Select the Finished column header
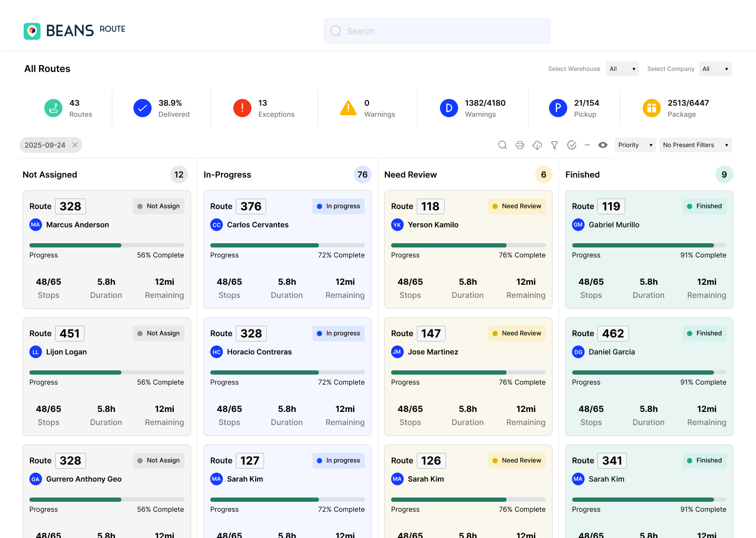The width and height of the screenshot is (756, 538). coord(582,174)
